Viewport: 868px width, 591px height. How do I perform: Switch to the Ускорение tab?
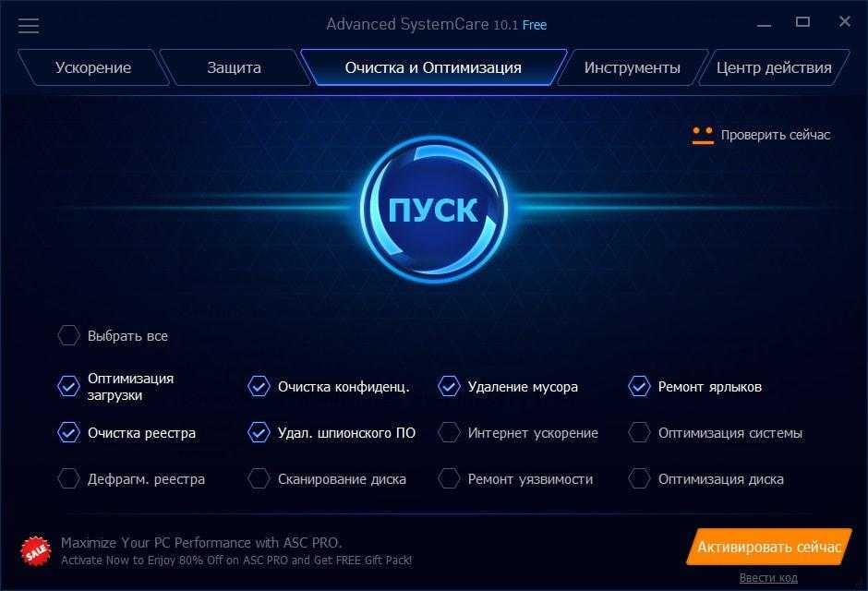click(x=93, y=67)
